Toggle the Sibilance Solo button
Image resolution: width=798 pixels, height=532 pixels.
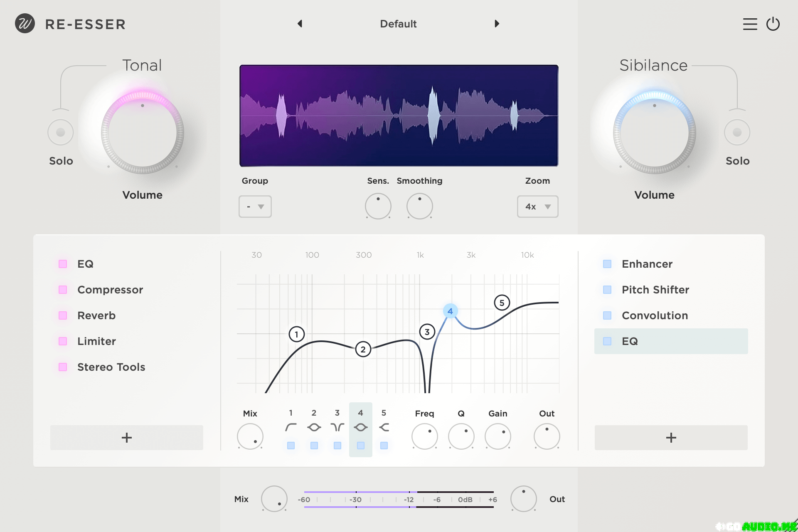point(737,133)
